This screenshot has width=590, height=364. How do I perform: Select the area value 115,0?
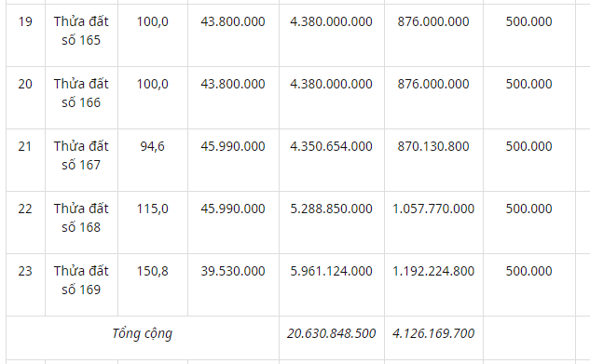pos(152,209)
